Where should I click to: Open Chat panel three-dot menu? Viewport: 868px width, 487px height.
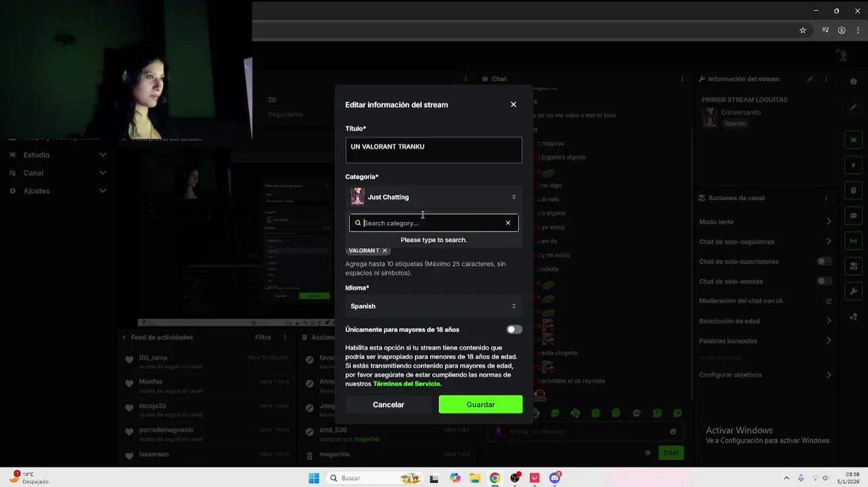tap(681, 79)
